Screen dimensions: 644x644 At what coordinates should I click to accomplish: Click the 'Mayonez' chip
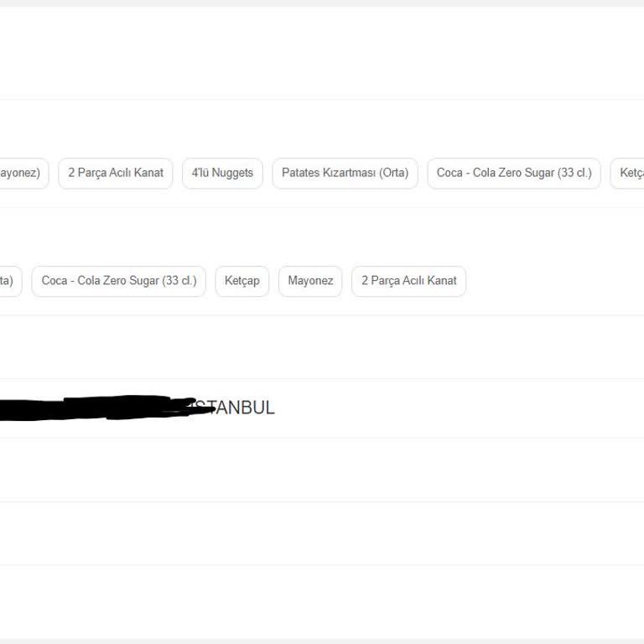pos(310,282)
